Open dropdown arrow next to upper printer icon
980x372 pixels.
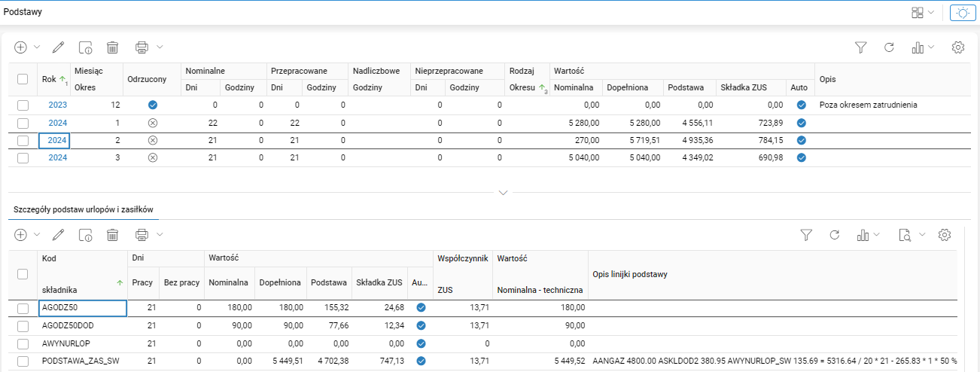click(159, 47)
